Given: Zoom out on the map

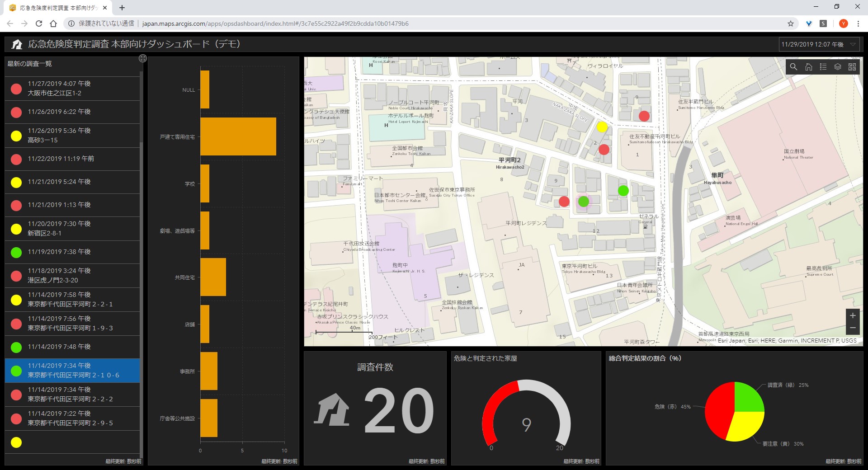Looking at the screenshot, I should tap(853, 328).
